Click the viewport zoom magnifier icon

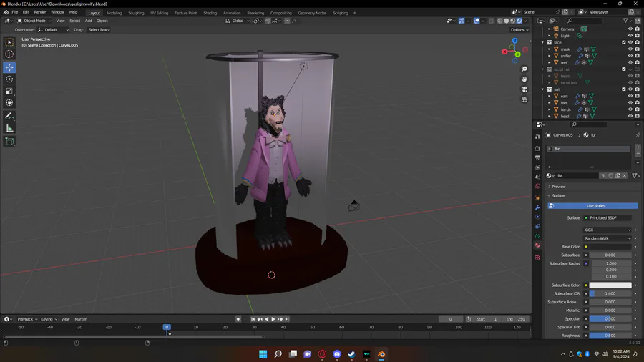(x=524, y=69)
